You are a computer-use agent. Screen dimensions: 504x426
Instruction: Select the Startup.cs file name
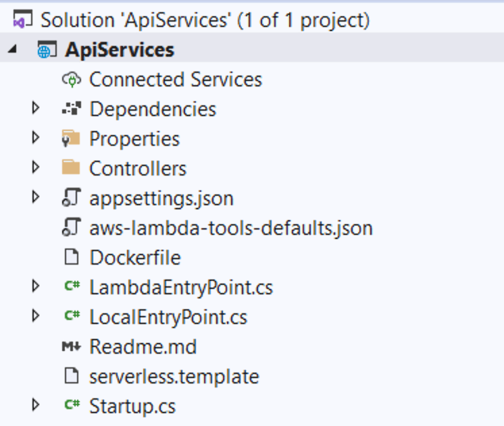(132, 407)
